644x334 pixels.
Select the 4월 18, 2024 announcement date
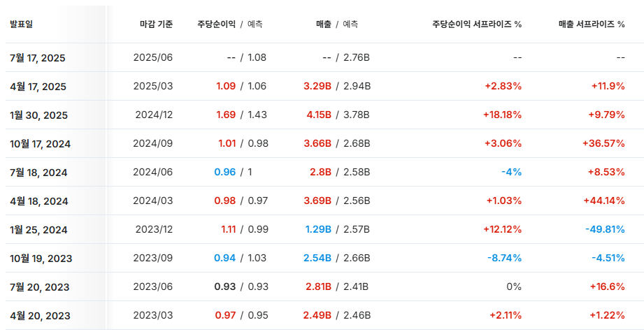click(39, 201)
